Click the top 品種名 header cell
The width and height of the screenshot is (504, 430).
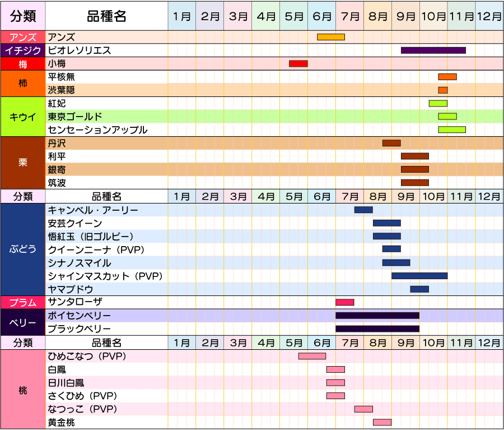tap(107, 16)
